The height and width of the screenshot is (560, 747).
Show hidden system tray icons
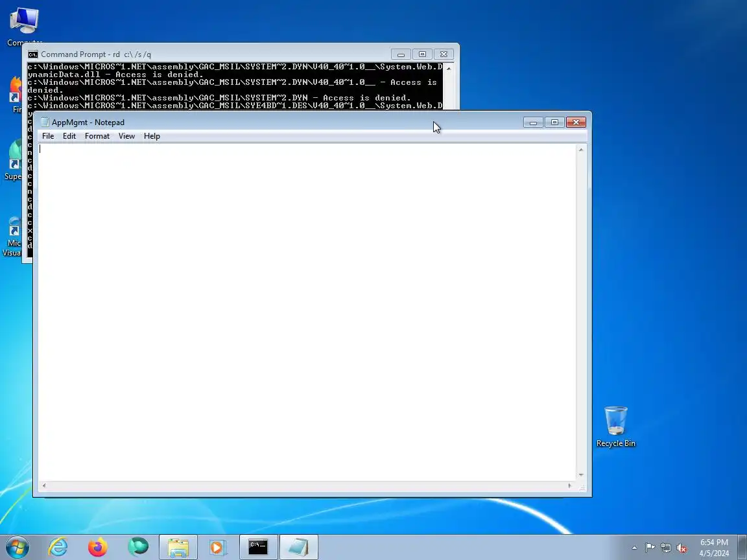634,548
